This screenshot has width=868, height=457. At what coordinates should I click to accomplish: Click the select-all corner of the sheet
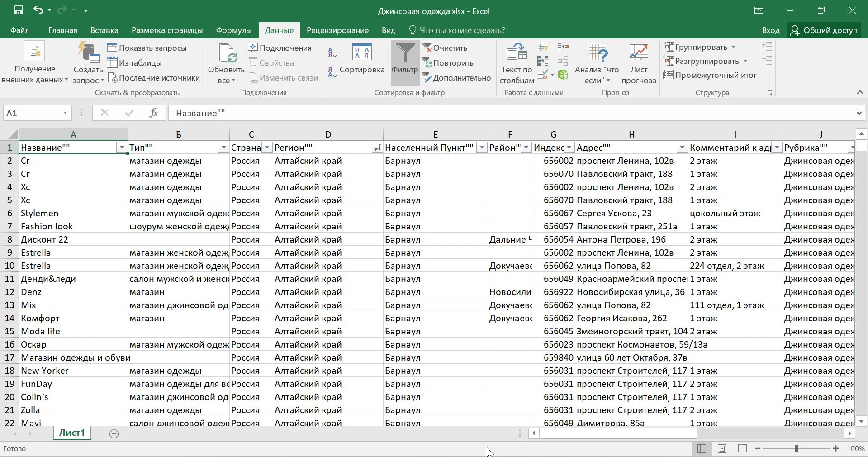(12, 134)
